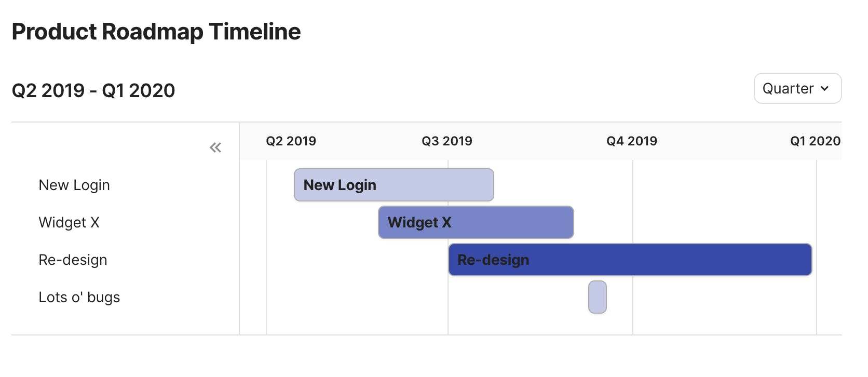Click the Q3 2019 column header

(446, 141)
